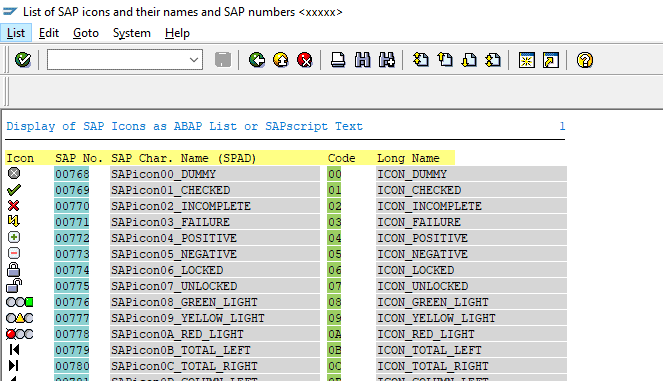Screen dimensions: 663x381
Task: Click the yellow Exit up-arrow icon
Action: (281, 60)
